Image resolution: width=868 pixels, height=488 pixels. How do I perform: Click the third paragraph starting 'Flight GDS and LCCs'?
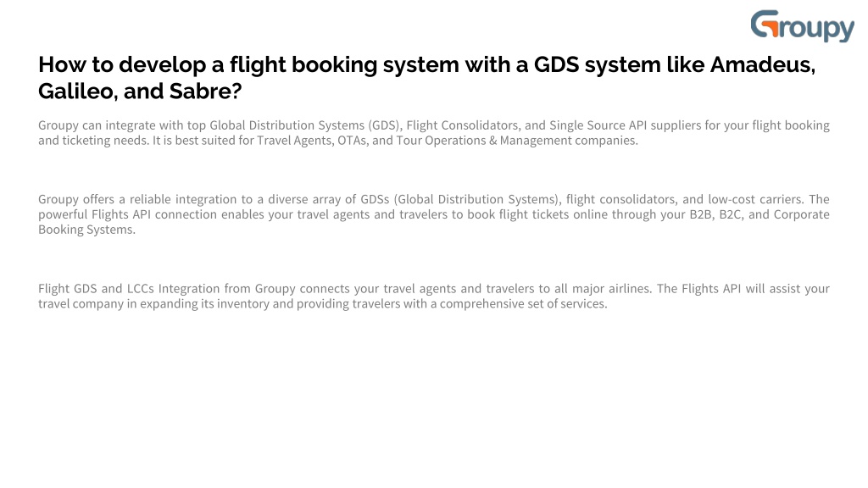(x=433, y=296)
